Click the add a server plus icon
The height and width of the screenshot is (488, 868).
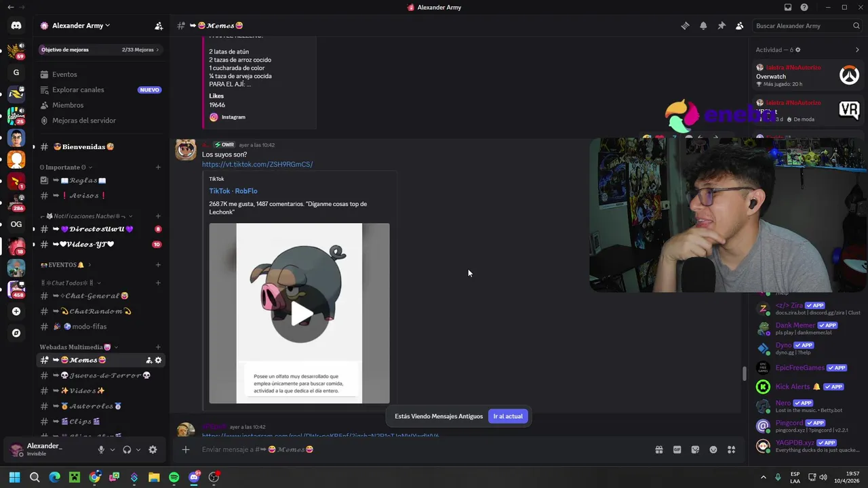16,312
